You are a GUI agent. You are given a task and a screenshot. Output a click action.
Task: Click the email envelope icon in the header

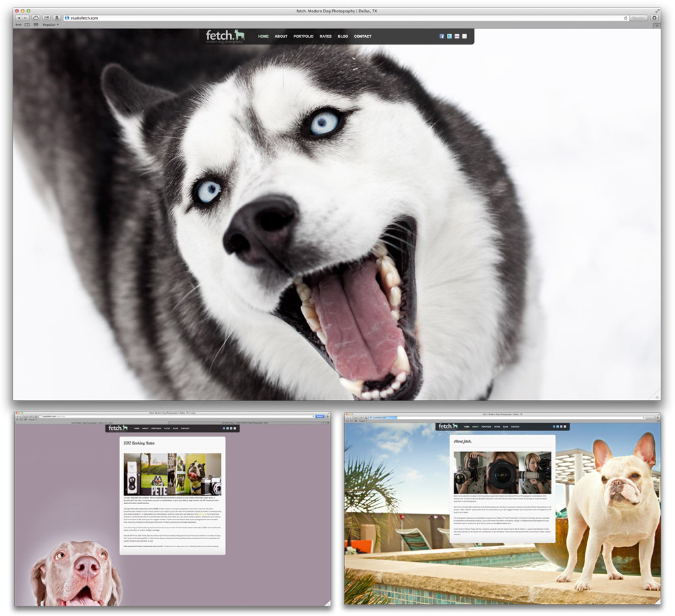point(464,36)
